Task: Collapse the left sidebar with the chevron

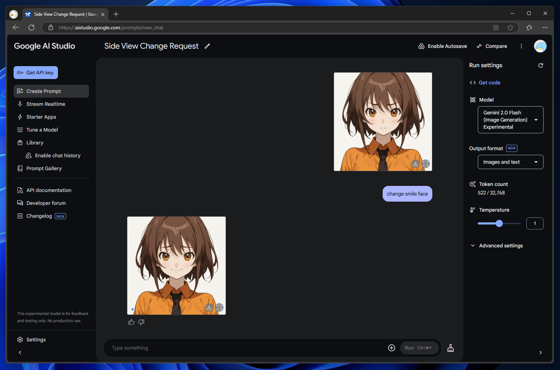Action: point(20,352)
